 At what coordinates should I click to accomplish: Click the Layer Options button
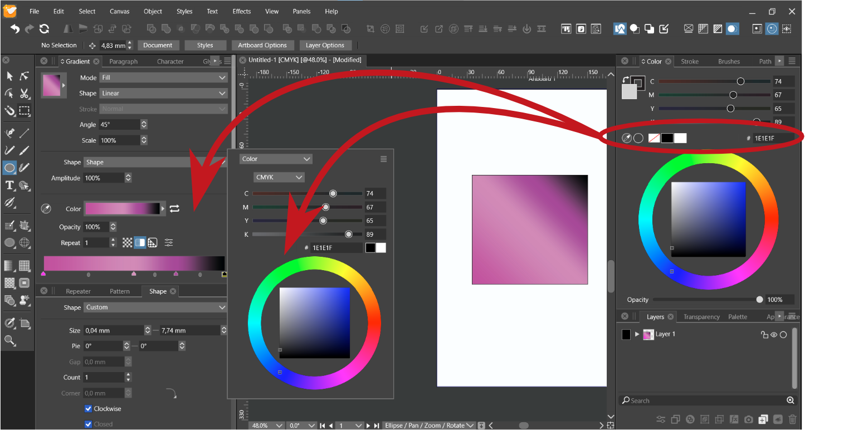(x=325, y=45)
